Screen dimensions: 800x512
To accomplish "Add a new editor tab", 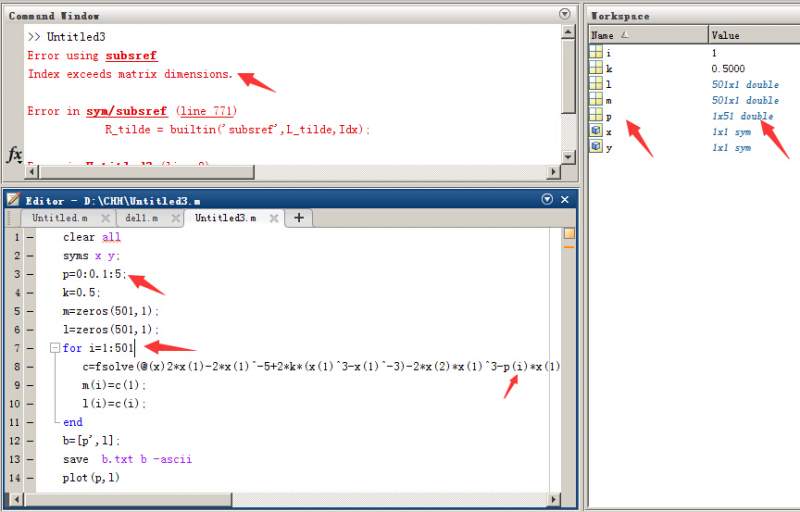I will click(299, 218).
